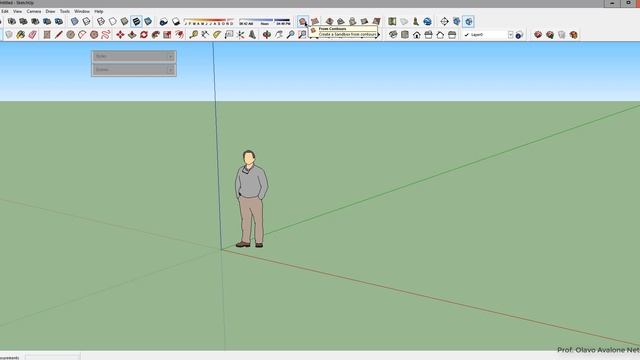
Task: Choose the Flip Edge sandbox tool
Action: (376, 21)
